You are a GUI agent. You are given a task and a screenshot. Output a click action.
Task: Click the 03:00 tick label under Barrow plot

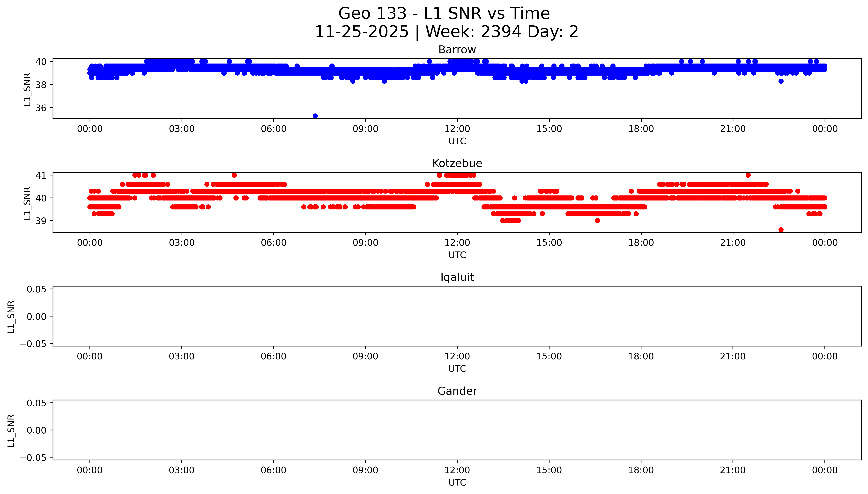click(x=182, y=129)
